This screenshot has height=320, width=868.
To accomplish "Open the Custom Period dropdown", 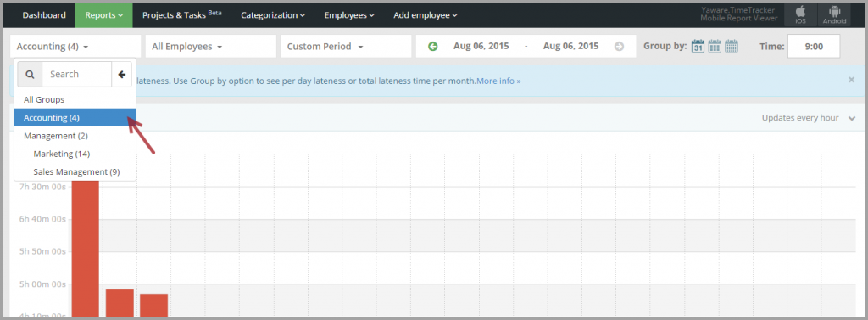I will pyautogui.click(x=346, y=46).
